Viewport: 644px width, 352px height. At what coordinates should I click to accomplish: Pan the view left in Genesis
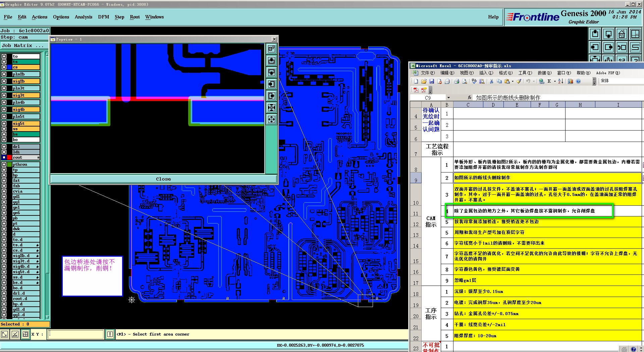click(x=595, y=47)
